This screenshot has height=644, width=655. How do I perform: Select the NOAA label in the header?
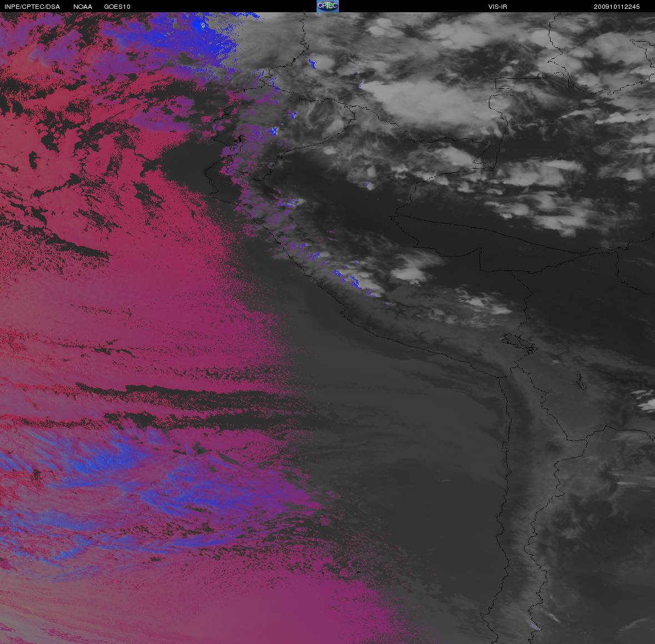click(83, 7)
